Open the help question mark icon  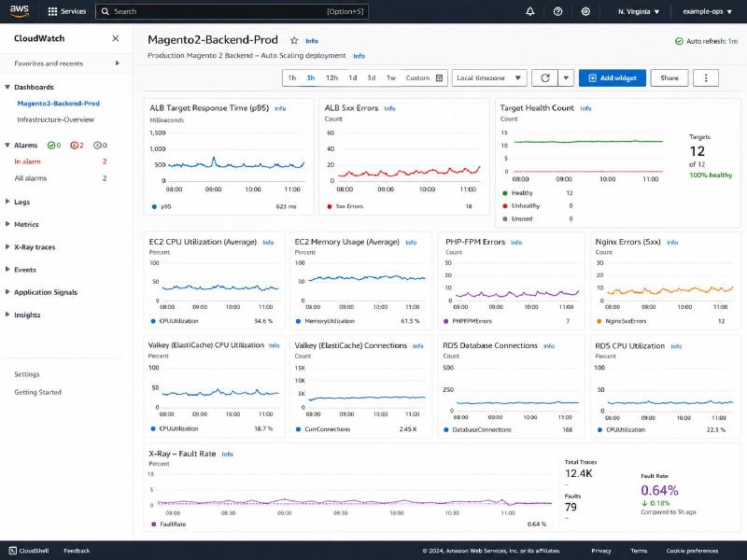click(557, 11)
